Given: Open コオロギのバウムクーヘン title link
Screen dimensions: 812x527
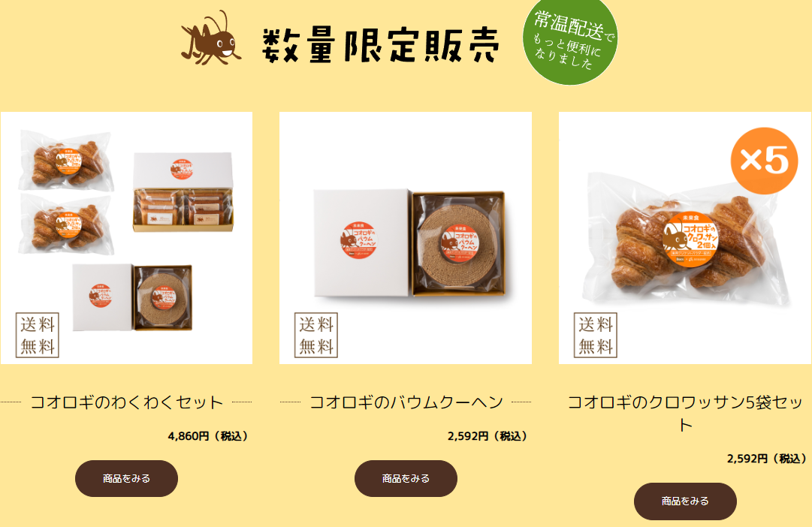Looking at the screenshot, I should (x=406, y=402).
